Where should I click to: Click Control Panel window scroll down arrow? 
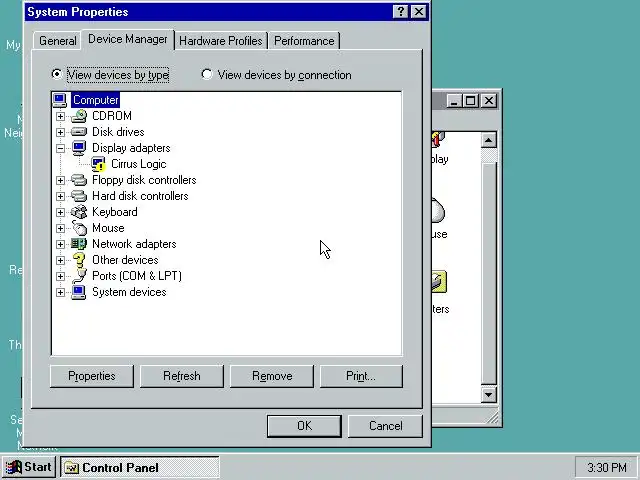point(489,395)
